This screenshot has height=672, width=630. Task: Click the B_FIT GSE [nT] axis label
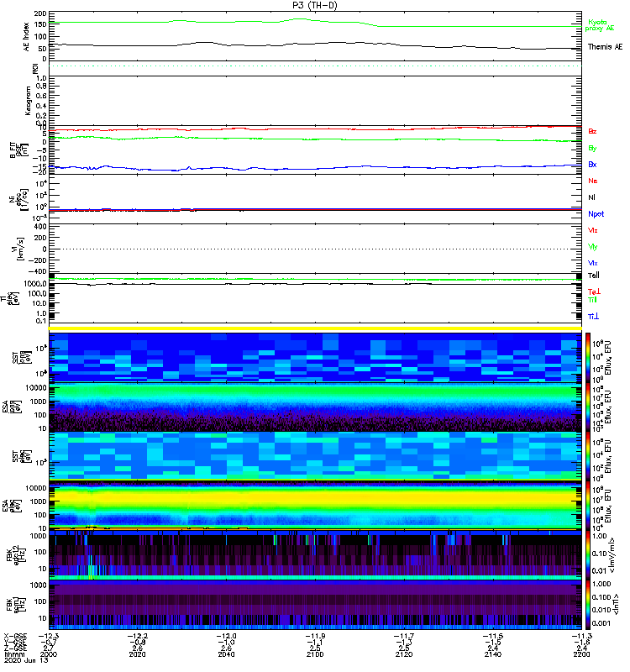(x=18, y=150)
